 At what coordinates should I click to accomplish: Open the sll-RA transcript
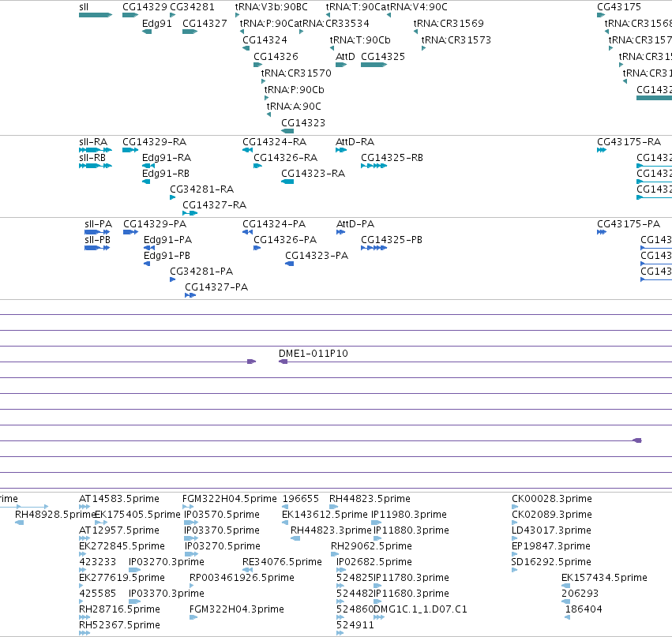[x=95, y=150]
